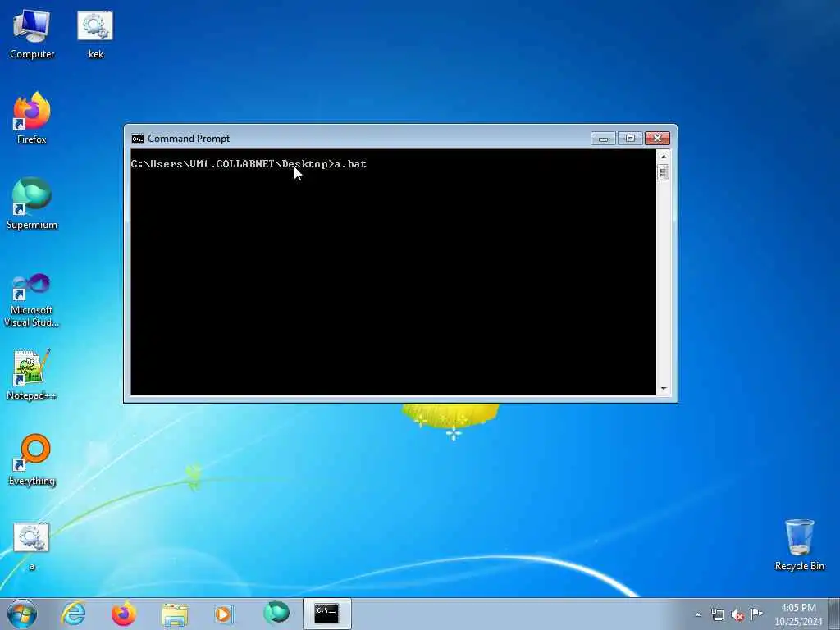Click the Command Prompt taskbar button
Screen dimensions: 840x630
pyautogui.click(x=326, y=614)
